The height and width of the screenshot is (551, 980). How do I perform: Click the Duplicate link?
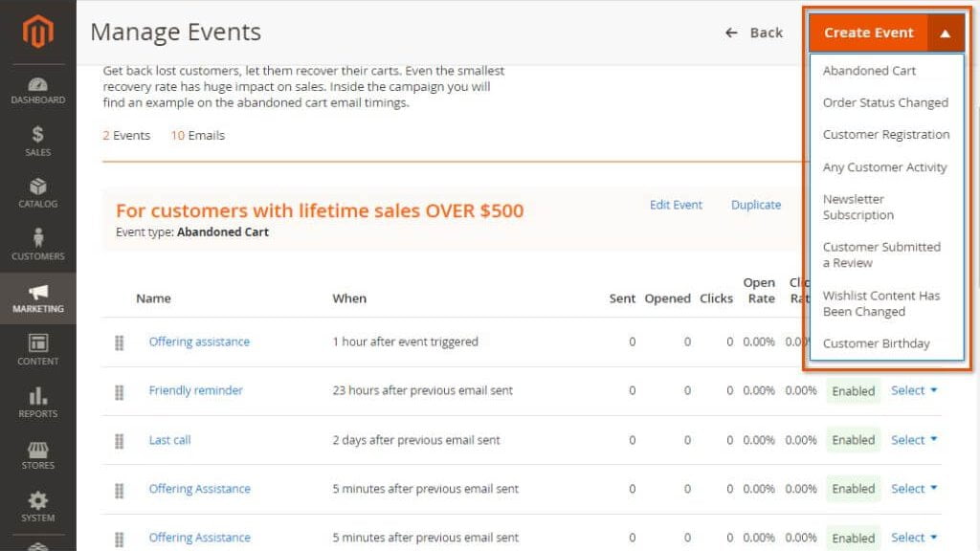[x=756, y=205]
